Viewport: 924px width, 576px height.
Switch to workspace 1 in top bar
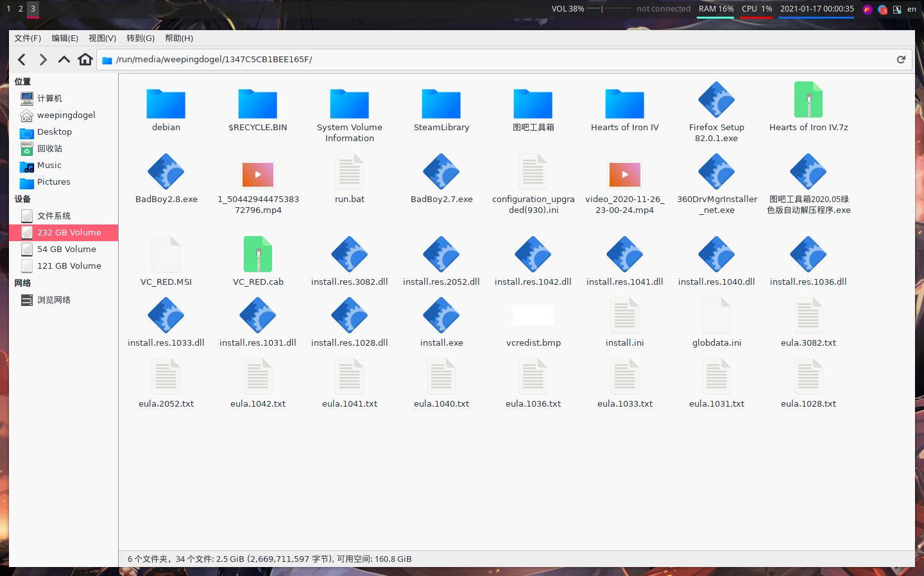8,9
